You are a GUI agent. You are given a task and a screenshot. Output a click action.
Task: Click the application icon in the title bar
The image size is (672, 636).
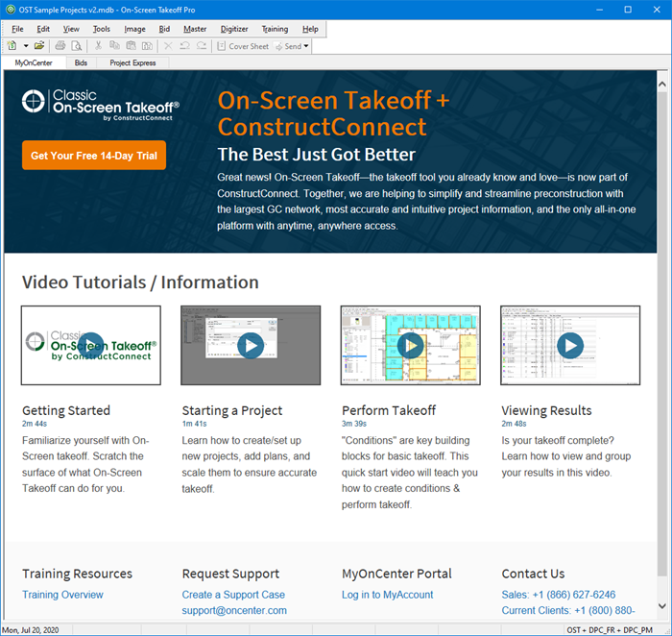(11, 10)
